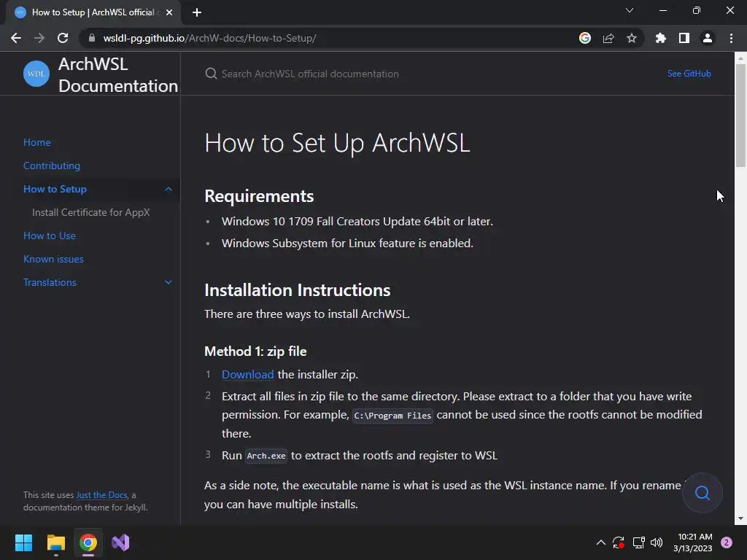Click the Method 1: zip file heading
Viewport: 747px width, 560px height.
[x=255, y=351]
